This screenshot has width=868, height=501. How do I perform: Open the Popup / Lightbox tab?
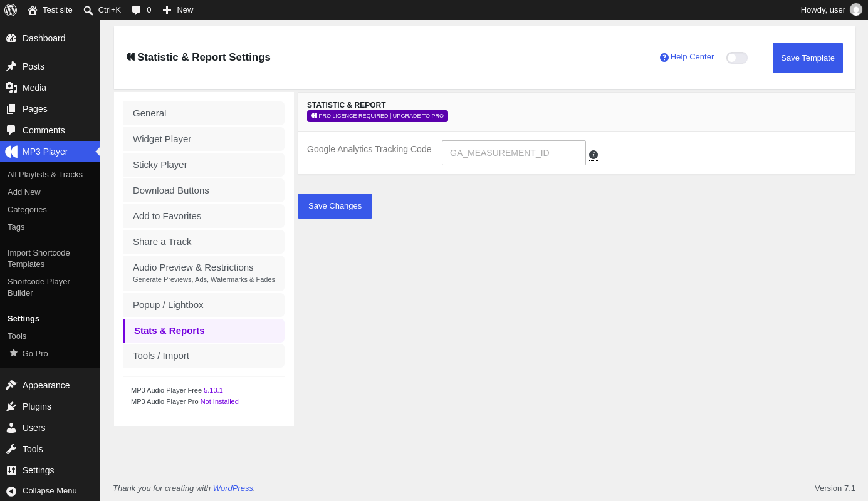[204, 305]
